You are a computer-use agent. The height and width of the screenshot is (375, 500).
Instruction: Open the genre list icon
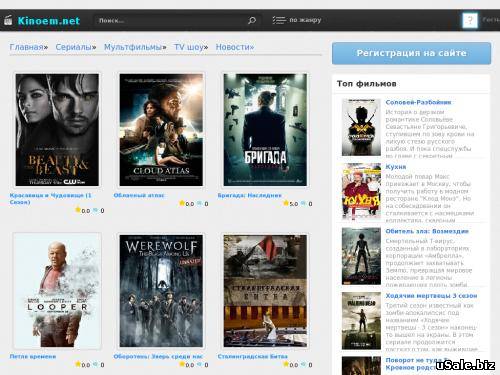coord(279,20)
